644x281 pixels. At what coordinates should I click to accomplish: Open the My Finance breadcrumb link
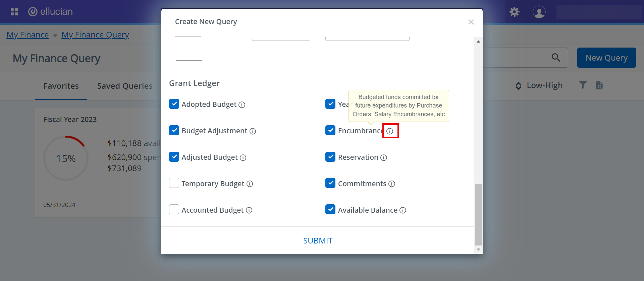[x=28, y=35]
